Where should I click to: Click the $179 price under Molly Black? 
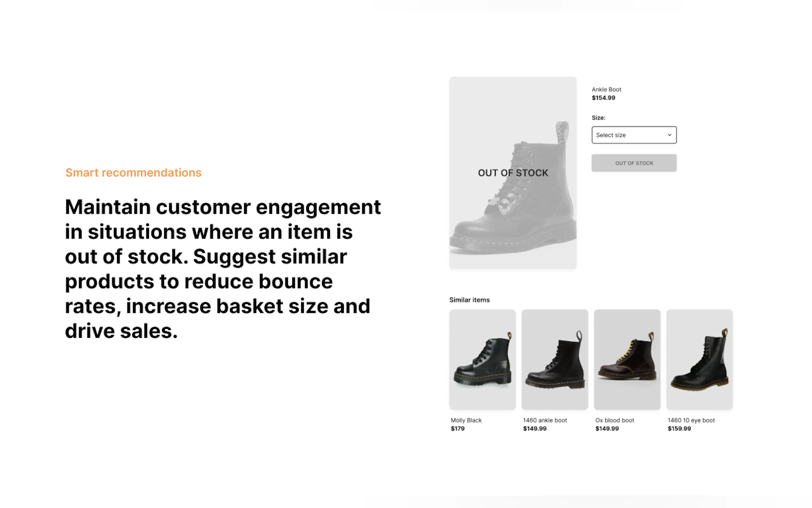click(x=457, y=428)
